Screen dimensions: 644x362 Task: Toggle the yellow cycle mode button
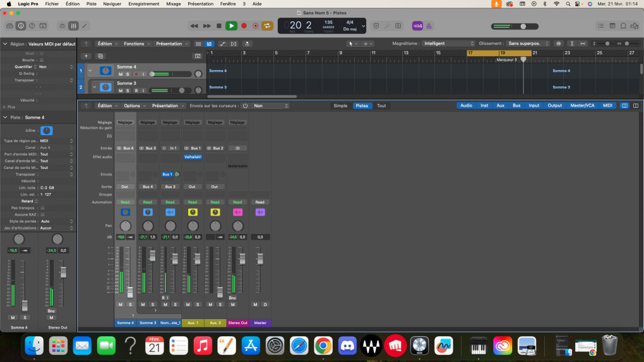[x=268, y=26]
